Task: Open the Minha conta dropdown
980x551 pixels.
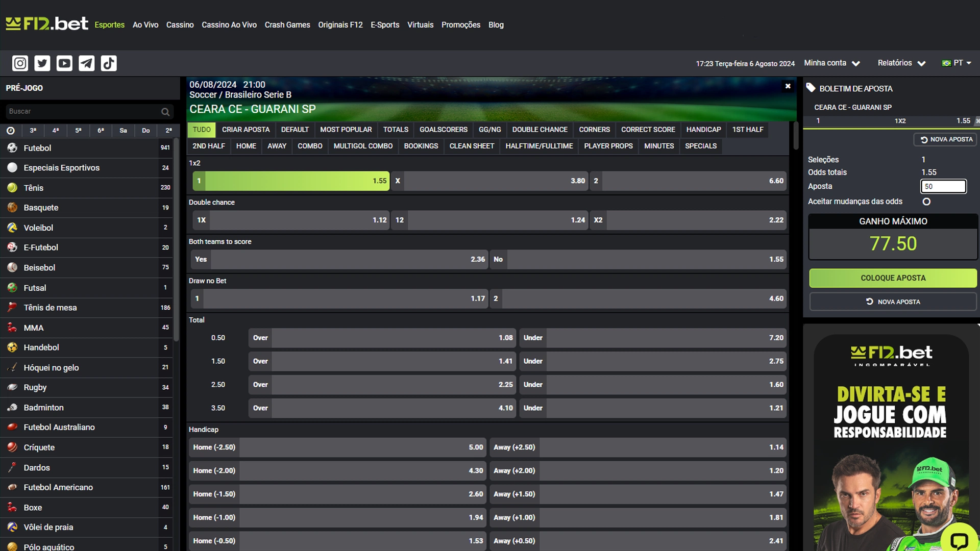Action: [831, 63]
